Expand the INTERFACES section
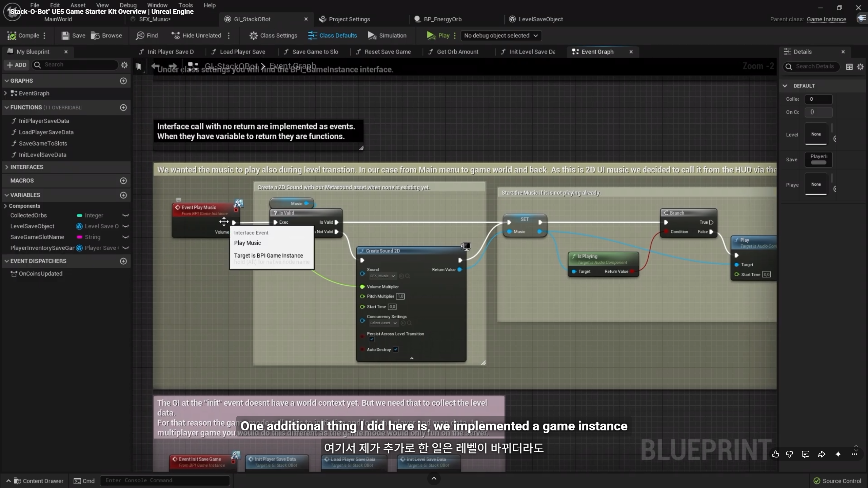868x488 pixels. click(x=6, y=167)
